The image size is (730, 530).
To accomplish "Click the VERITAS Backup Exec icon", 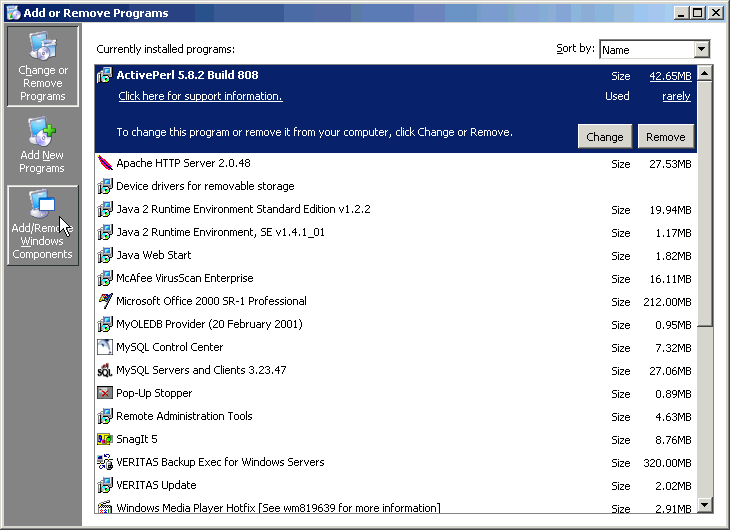I will [105, 462].
